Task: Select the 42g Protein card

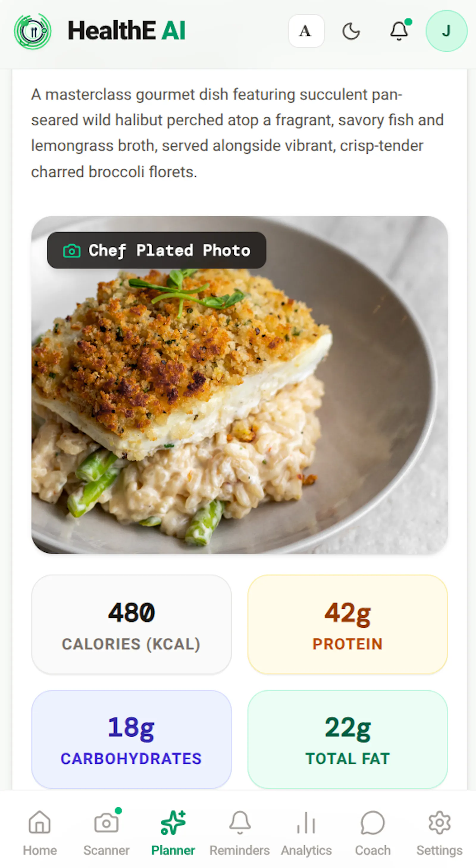Action: tap(347, 624)
